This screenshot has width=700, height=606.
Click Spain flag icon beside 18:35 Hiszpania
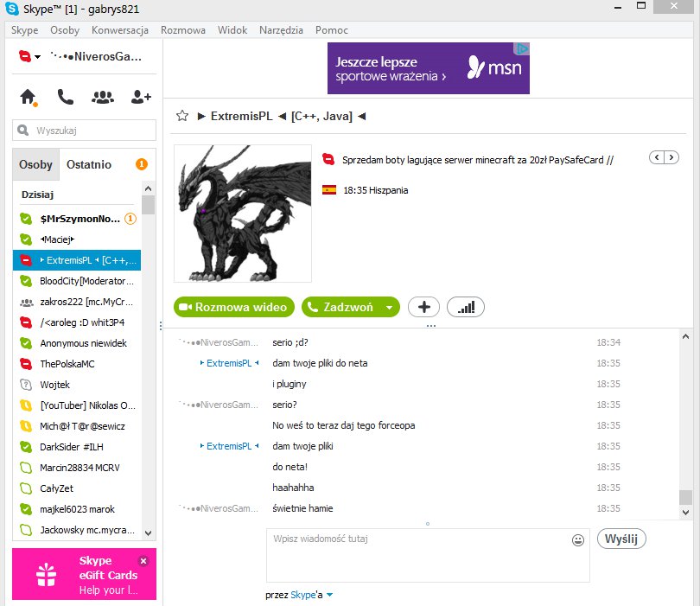coord(329,190)
